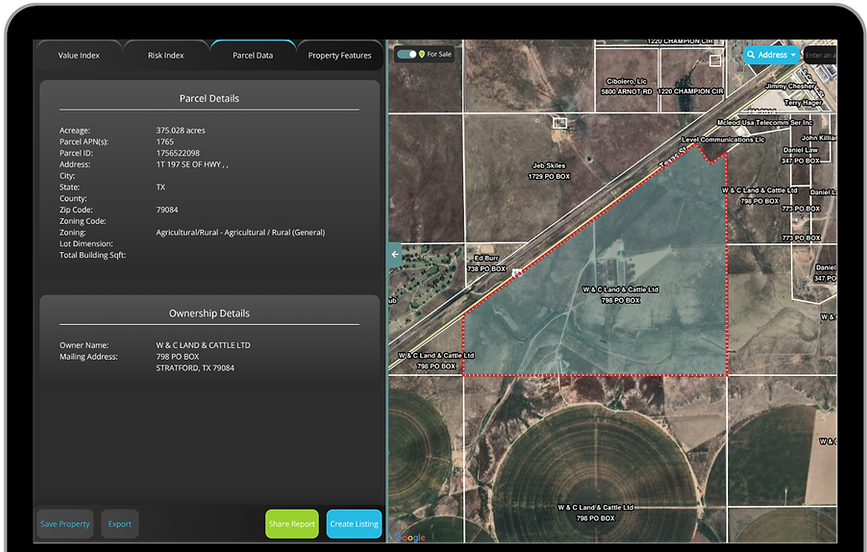The height and width of the screenshot is (552, 867).
Task: Open the Risk Index tab
Action: coord(165,55)
